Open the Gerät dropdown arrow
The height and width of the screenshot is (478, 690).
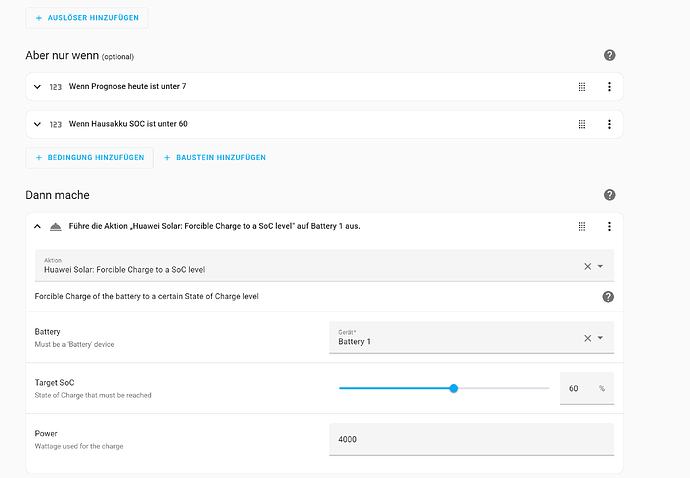click(x=600, y=338)
